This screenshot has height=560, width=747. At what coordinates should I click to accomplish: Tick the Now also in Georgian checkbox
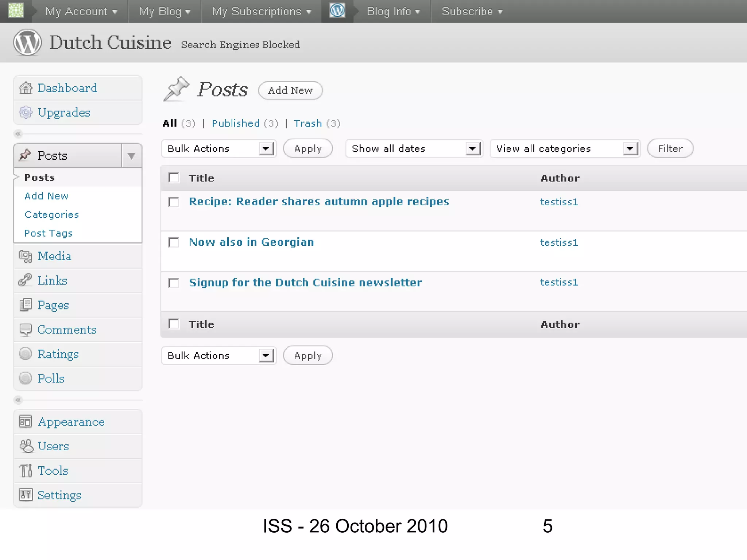(174, 242)
